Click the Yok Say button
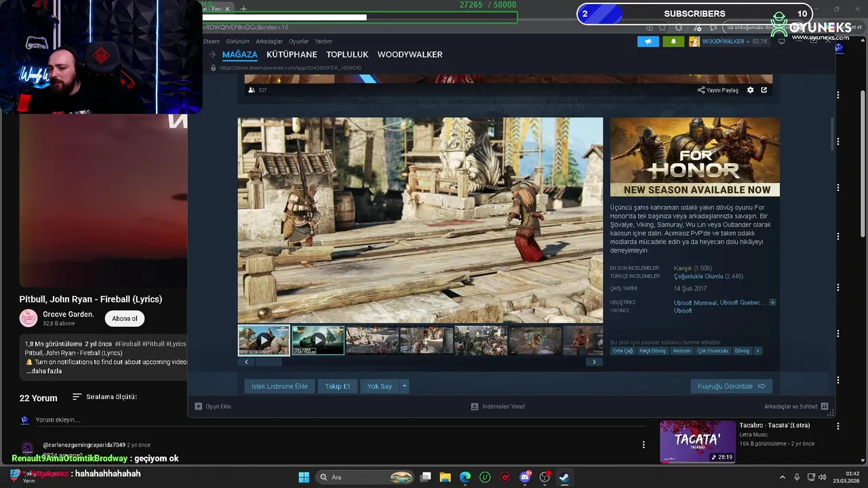This screenshot has width=868, height=488. pos(380,386)
